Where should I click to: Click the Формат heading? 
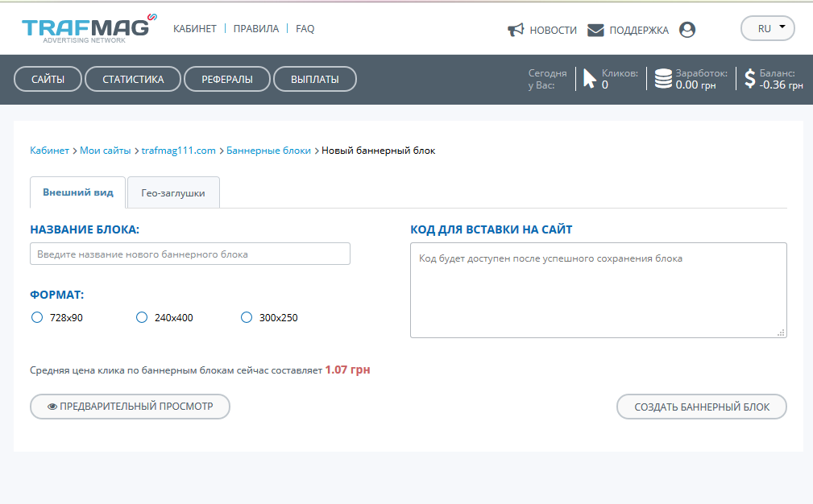pos(57,295)
